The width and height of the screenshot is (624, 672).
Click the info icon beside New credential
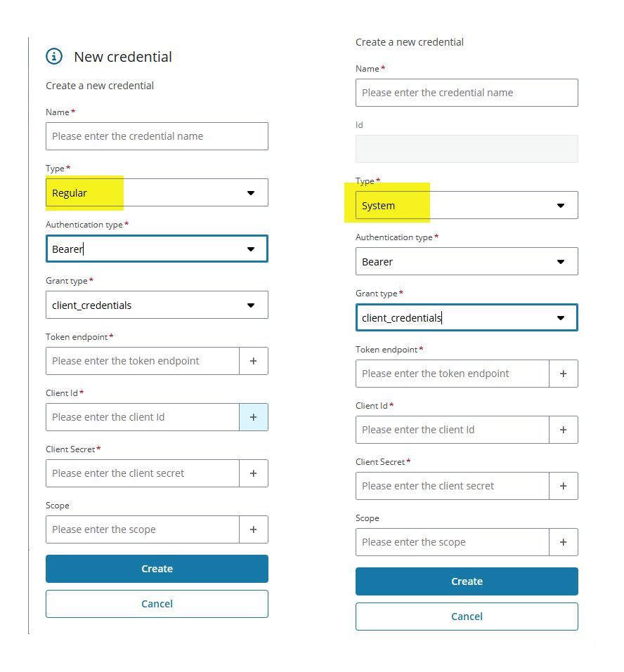(x=54, y=57)
